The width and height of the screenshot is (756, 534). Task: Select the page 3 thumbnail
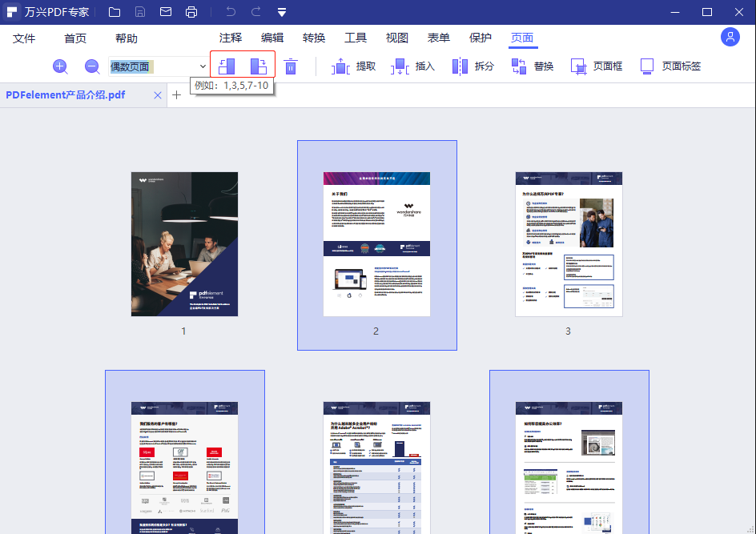click(569, 244)
